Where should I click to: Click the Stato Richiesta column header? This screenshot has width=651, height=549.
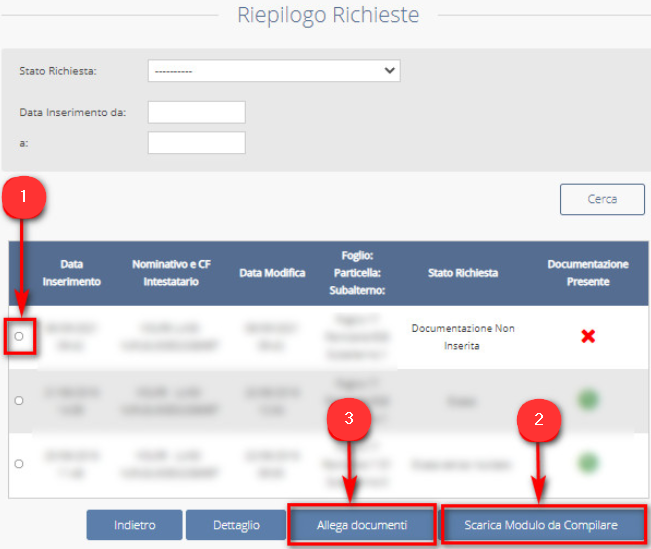pos(463,273)
